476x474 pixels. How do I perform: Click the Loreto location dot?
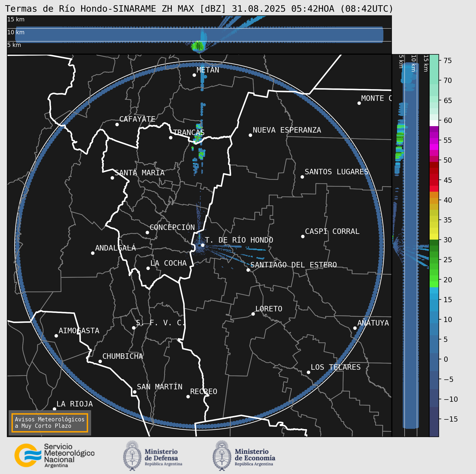coord(253,314)
